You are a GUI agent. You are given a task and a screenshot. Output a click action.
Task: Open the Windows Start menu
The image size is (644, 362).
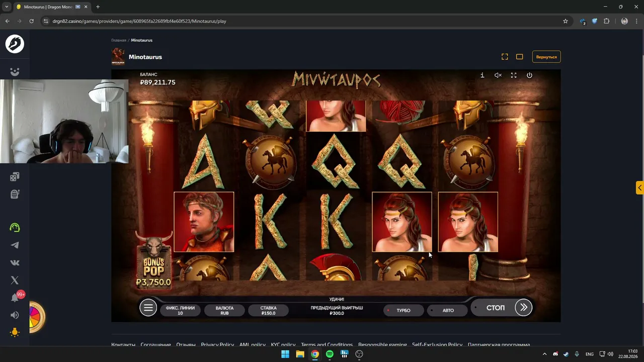tap(285, 354)
